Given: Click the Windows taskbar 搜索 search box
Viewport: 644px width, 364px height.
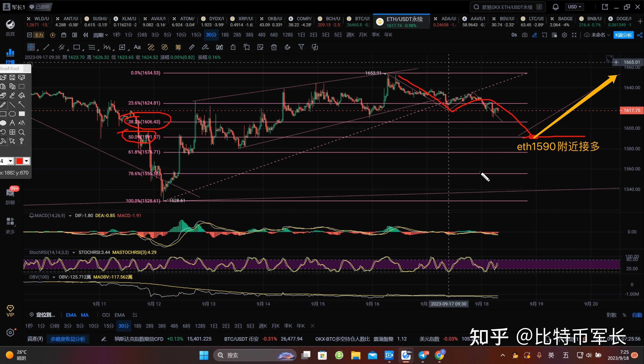Looking at the screenshot, I should pos(255,355).
